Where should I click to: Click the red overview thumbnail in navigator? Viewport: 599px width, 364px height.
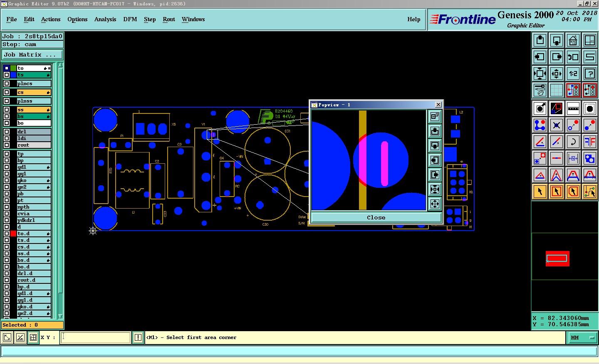click(557, 258)
